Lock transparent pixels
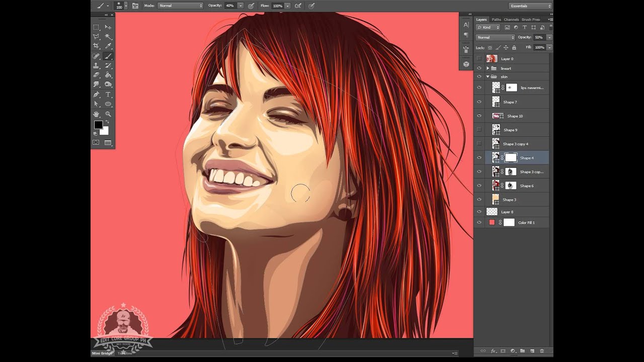The height and width of the screenshot is (362, 644). 490,47
